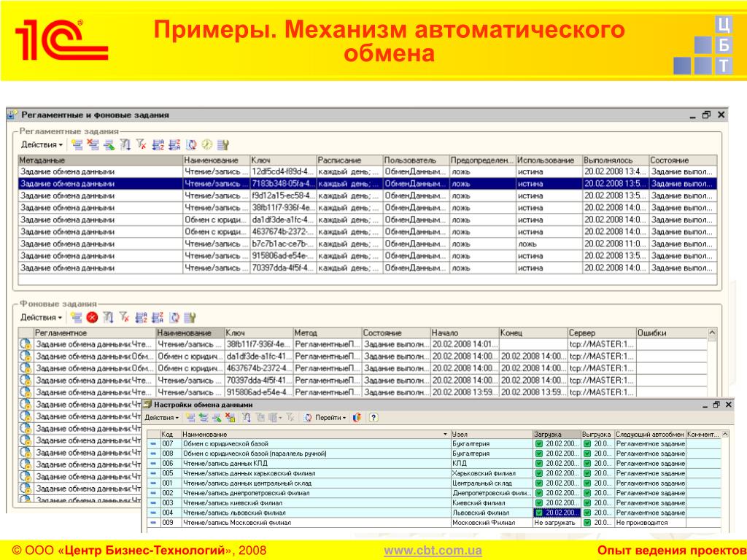The width and height of the screenshot is (747, 560).
Task: Select scheduled job with key 12df5cd4-f89d-4
Action: point(368,171)
